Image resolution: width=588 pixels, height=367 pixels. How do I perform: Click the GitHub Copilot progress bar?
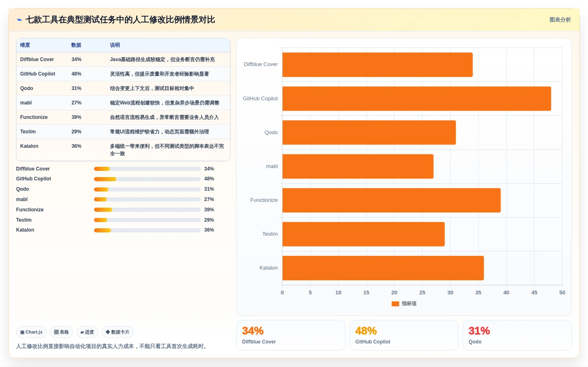[x=147, y=179]
